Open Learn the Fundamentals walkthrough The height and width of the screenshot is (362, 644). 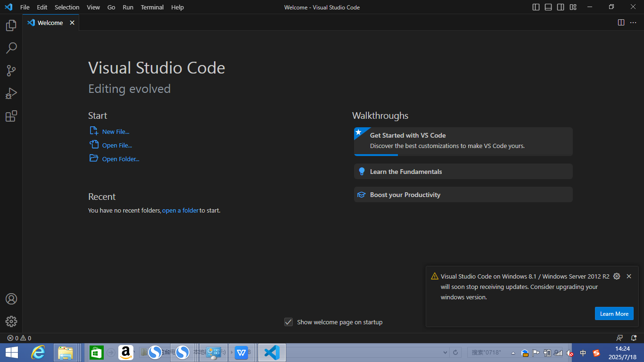pos(463,172)
